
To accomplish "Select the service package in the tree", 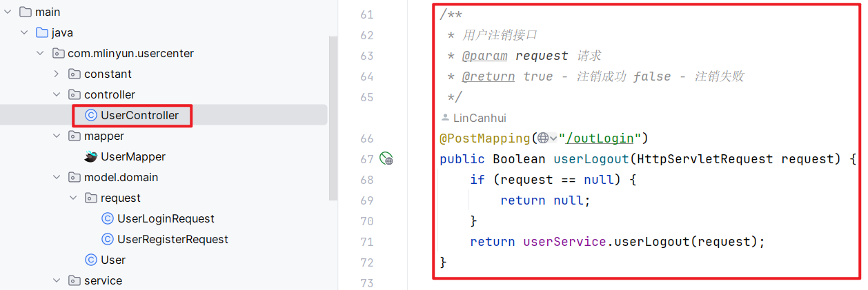I will [103, 280].
